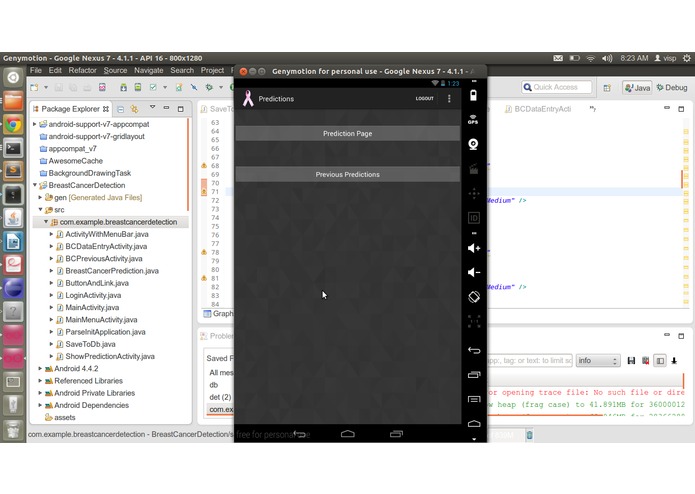This screenshot has height=494, width=695.
Task: Collapse all in Package Explorer
Action: coord(121,109)
